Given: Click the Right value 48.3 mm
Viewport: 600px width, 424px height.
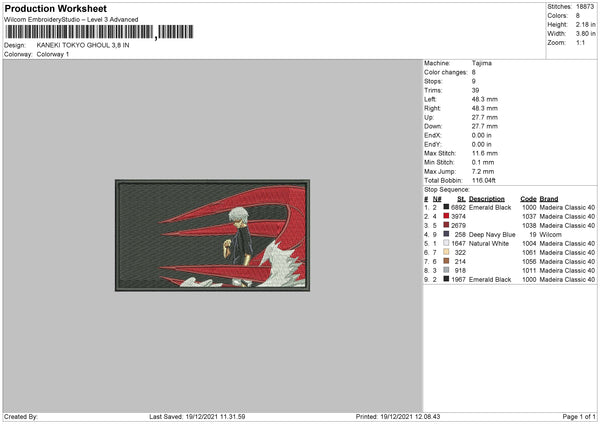Looking at the screenshot, I should [x=485, y=108].
